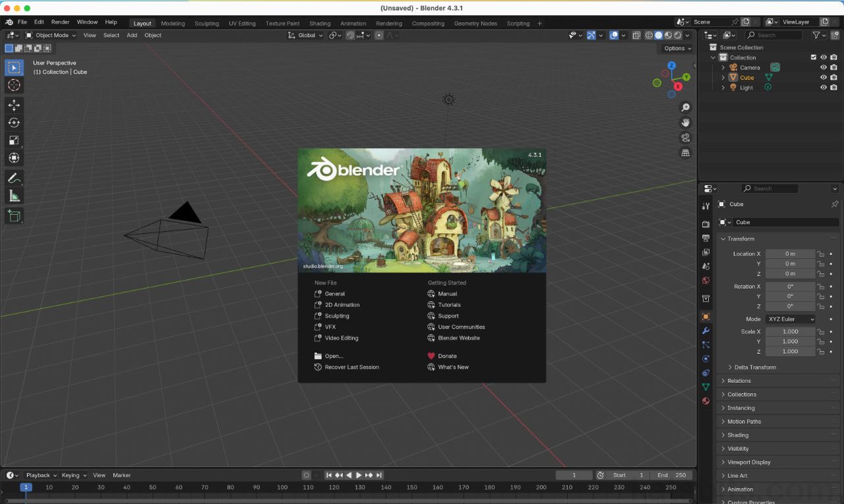Toggle snapping magnet in header
Image resolution: width=844 pixels, height=504 pixels.
[350, 35]
